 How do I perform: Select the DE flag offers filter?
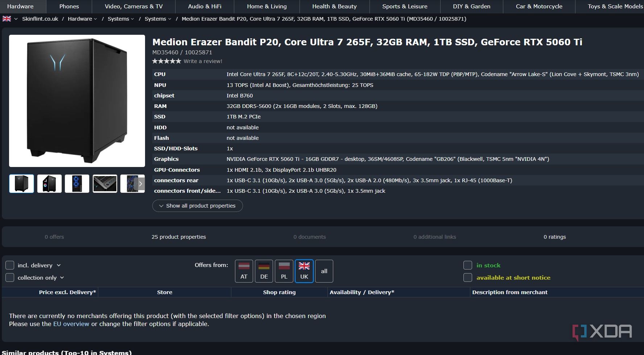264,271
